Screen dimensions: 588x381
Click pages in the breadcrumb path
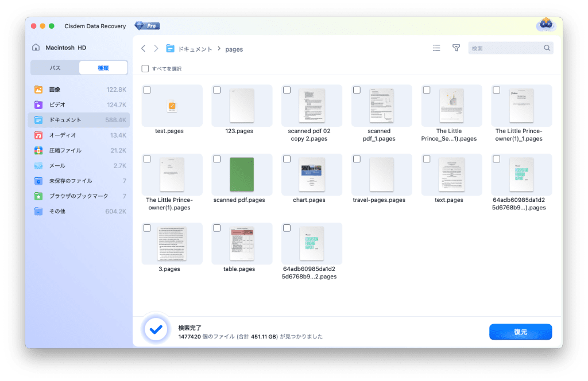click(x=234, y=49)
